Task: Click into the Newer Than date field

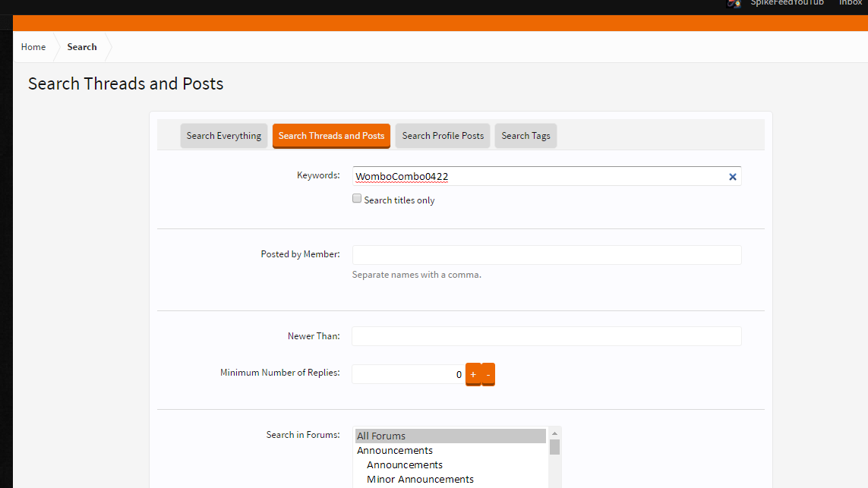Action: click(547, 336)
